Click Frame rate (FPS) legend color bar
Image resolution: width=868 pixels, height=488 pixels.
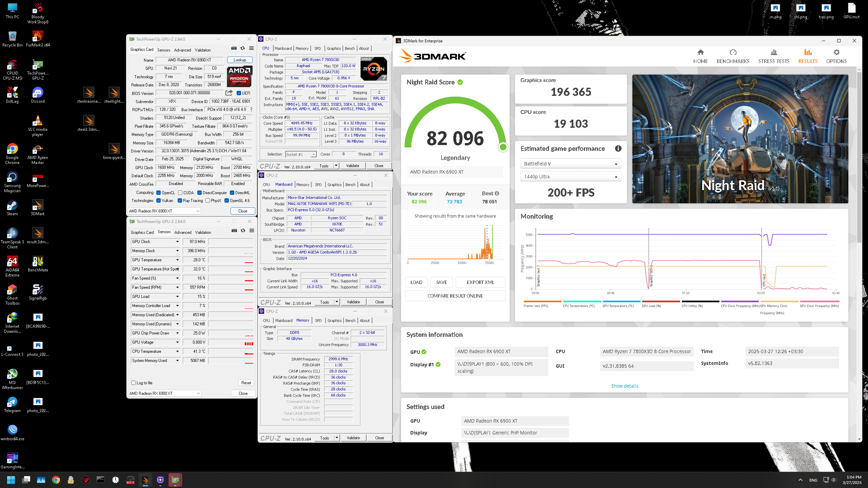(542, 301)
